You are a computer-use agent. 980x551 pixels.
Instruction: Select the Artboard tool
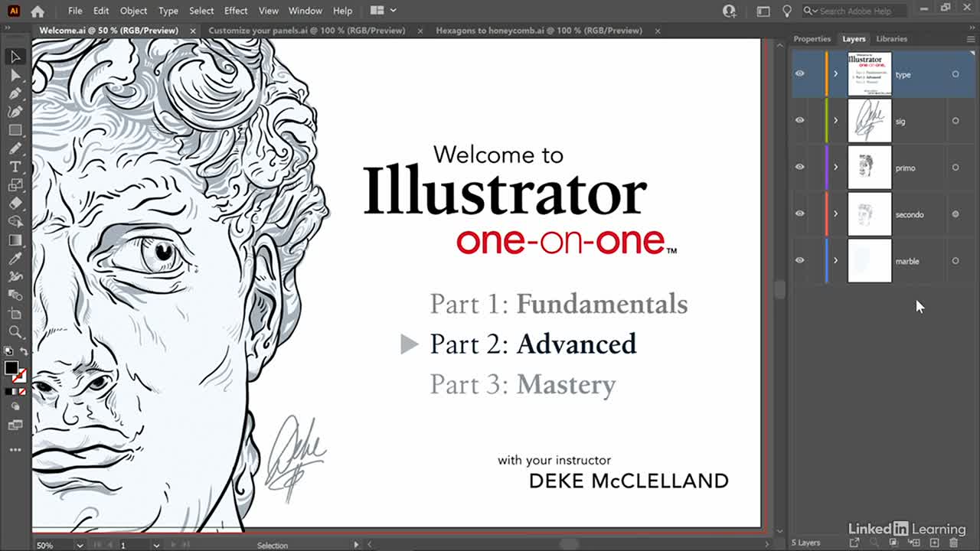point(15,314)
